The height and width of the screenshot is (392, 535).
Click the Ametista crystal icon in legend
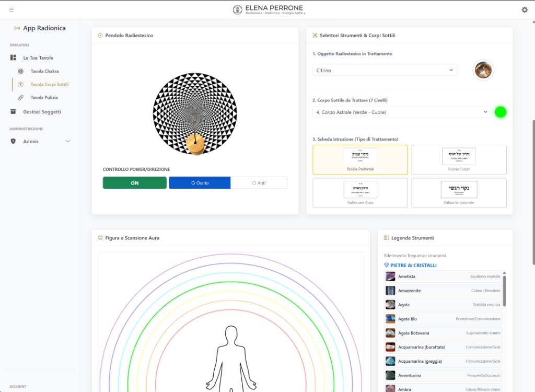pyautogui.click(x=390, y=276)
